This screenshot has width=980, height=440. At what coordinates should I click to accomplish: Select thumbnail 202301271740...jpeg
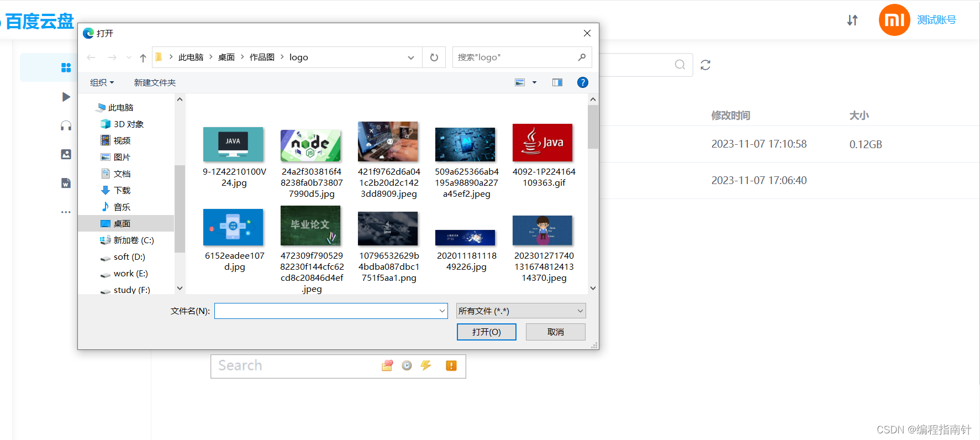coord(542,231)
